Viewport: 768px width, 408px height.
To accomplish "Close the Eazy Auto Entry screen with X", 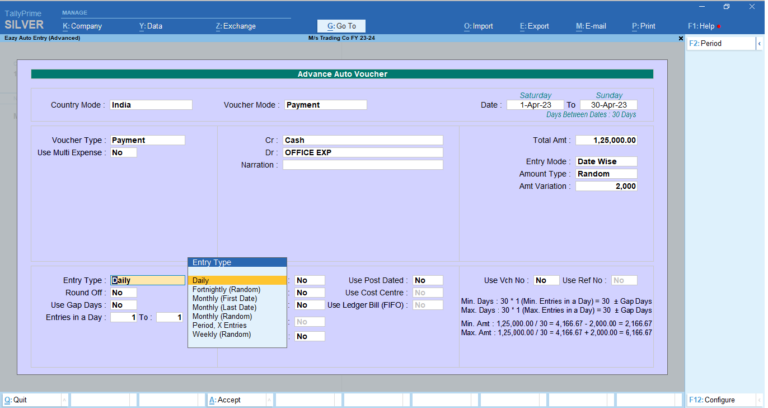I will 680,38.
